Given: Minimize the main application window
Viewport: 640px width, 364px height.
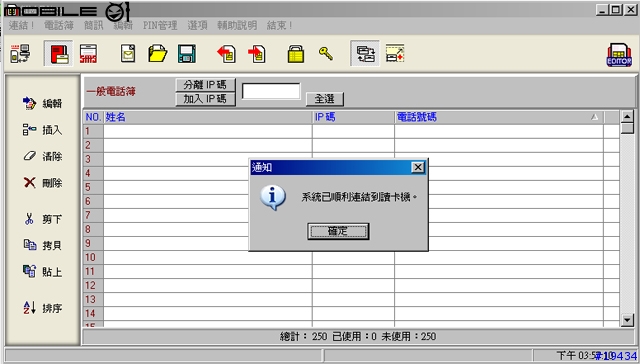Looking at the screenshot, I should click(602, 9).
